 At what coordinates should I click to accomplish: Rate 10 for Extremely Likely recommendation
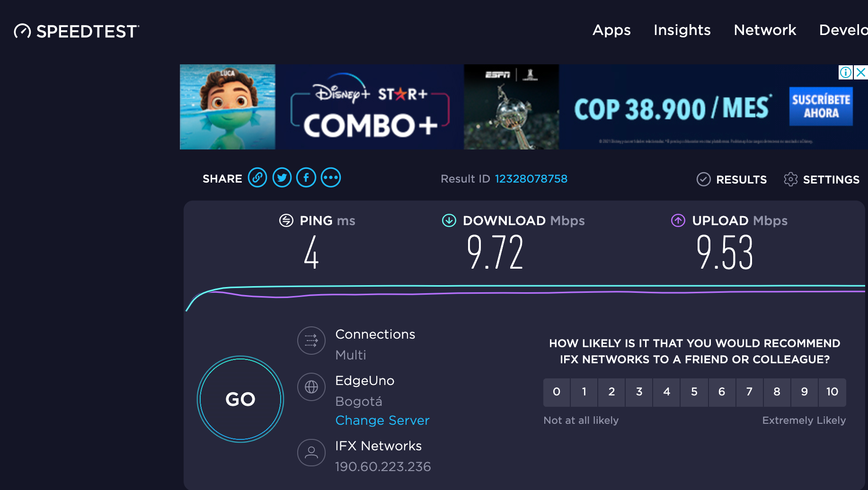coord(832,392)
